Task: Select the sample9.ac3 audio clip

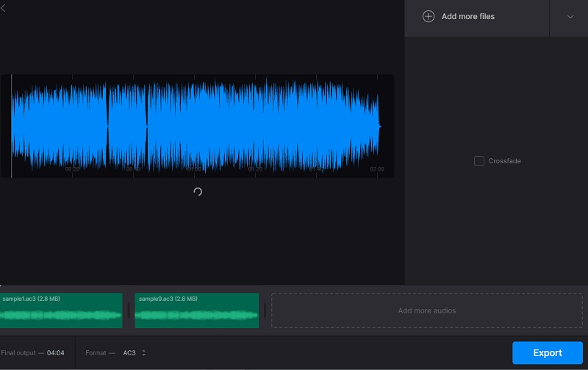Action: [196, 310]
